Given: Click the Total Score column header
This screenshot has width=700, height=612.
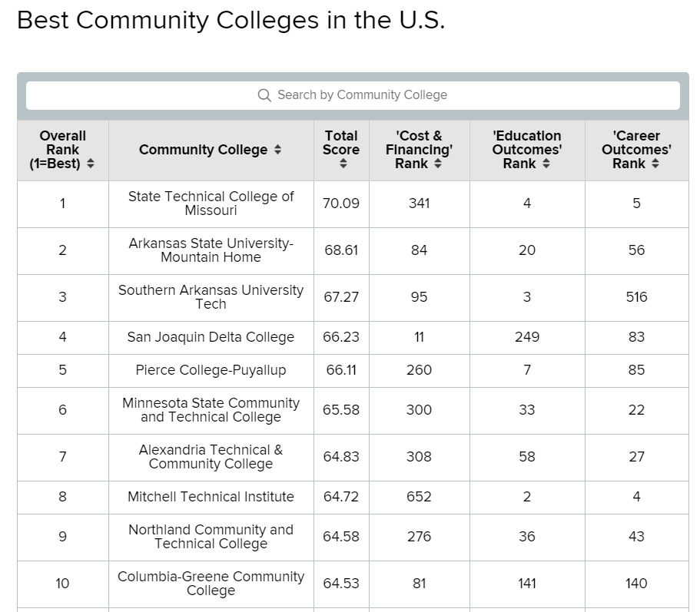Looking at the screenshot, I should (x=341, y=143).
